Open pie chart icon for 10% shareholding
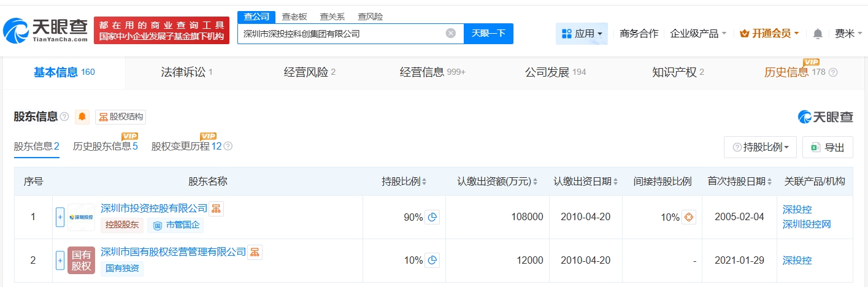The width and height of the screenshot is (868, 287). pos(432,260)
